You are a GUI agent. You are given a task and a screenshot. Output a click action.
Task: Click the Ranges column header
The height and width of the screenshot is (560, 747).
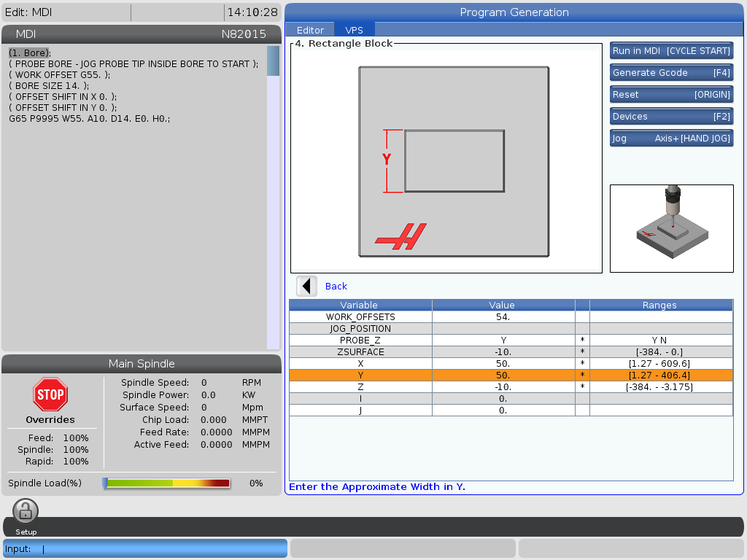pos(659,306)
